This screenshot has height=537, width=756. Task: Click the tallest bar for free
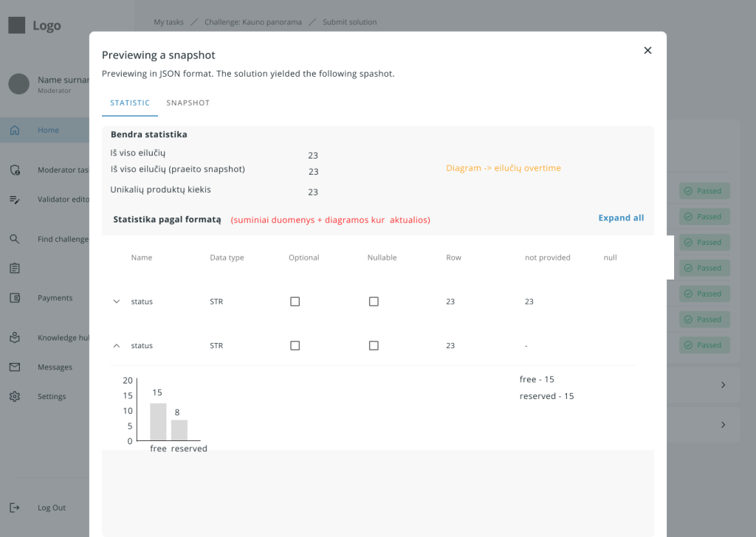[x=158, y=422]
